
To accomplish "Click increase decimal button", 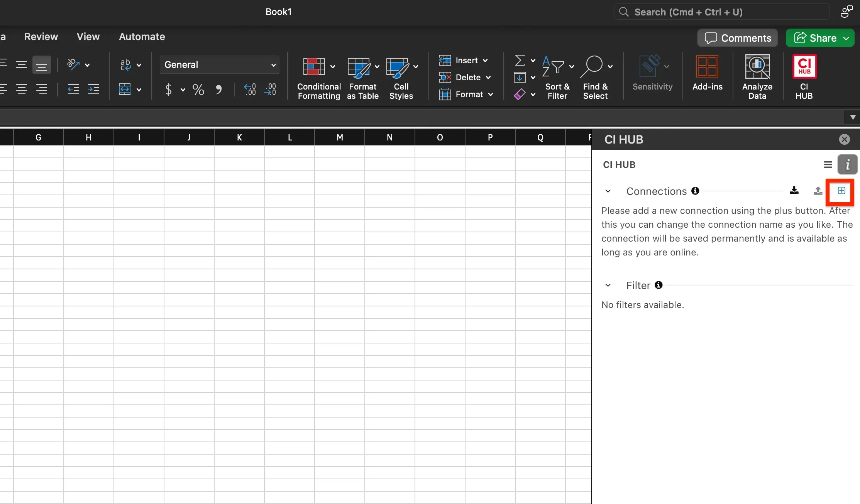I will 250,90.
